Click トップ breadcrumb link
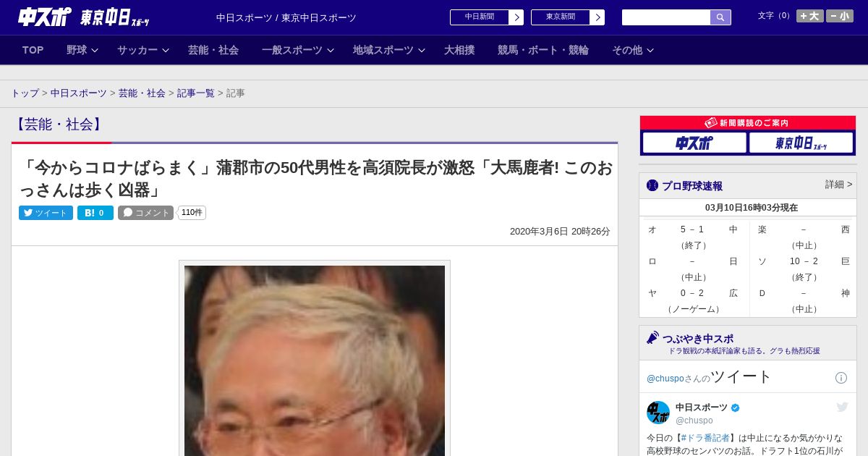 coord(25,93)
